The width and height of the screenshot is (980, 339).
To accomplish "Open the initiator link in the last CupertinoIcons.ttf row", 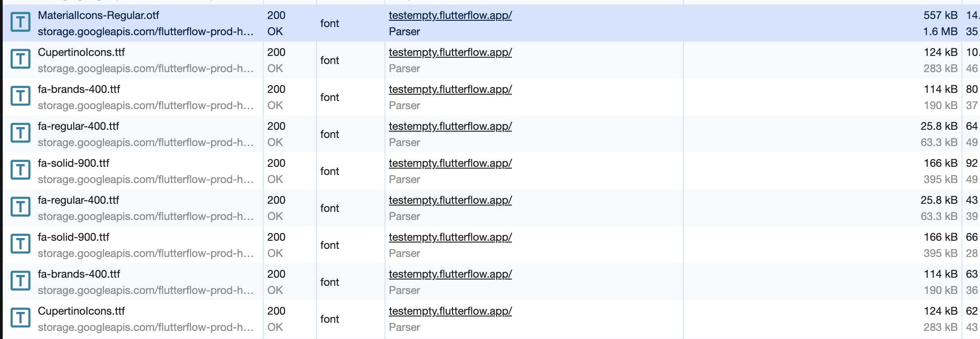I will point(450,311).
